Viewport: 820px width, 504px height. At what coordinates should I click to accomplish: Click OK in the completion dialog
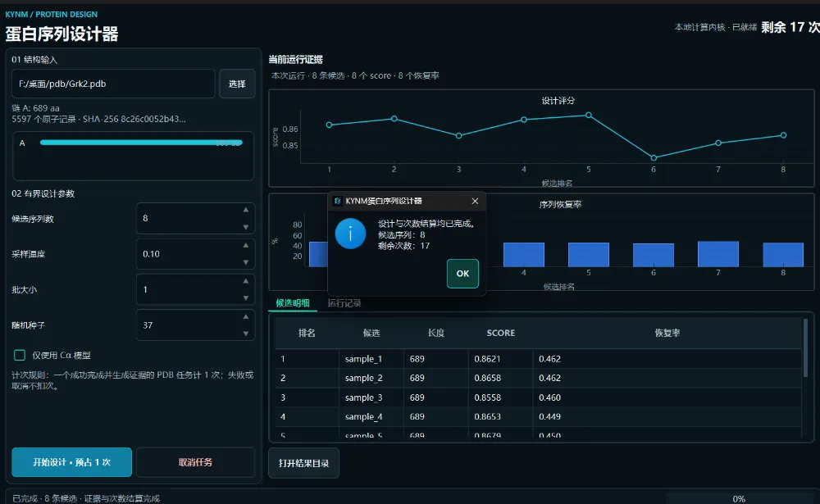(462, 274)
